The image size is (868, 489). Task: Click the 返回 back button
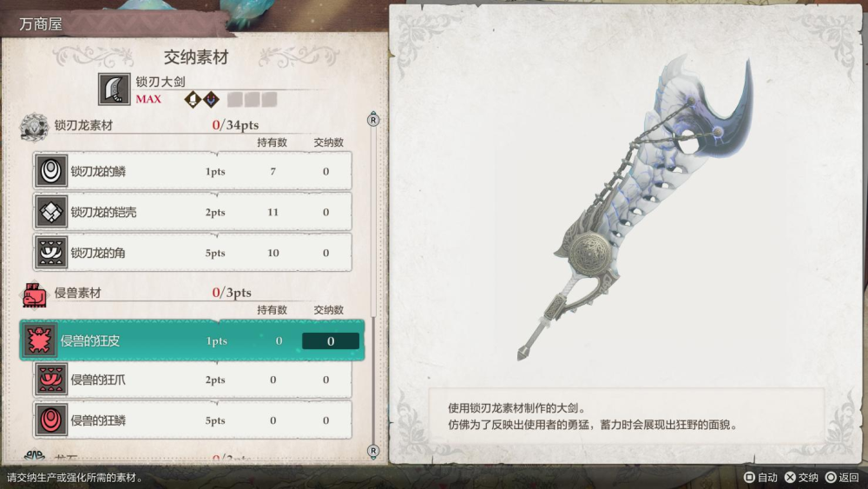842,478
